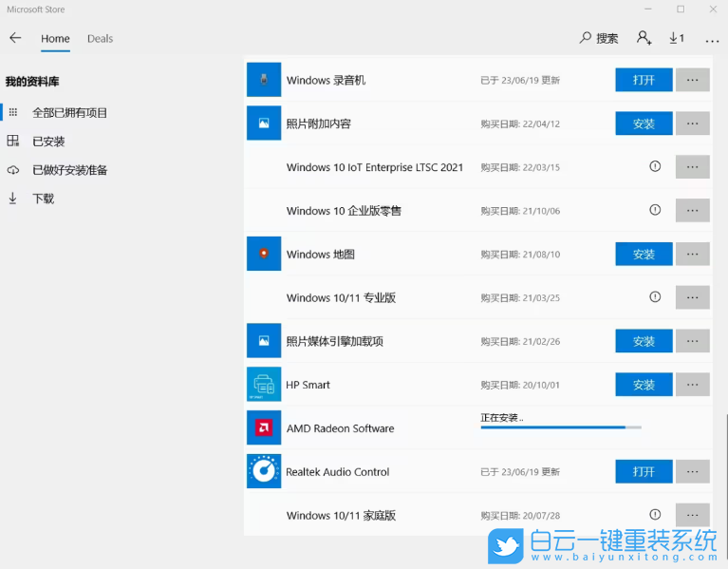Click the Realtek Audio Control title text

(338, 472)
